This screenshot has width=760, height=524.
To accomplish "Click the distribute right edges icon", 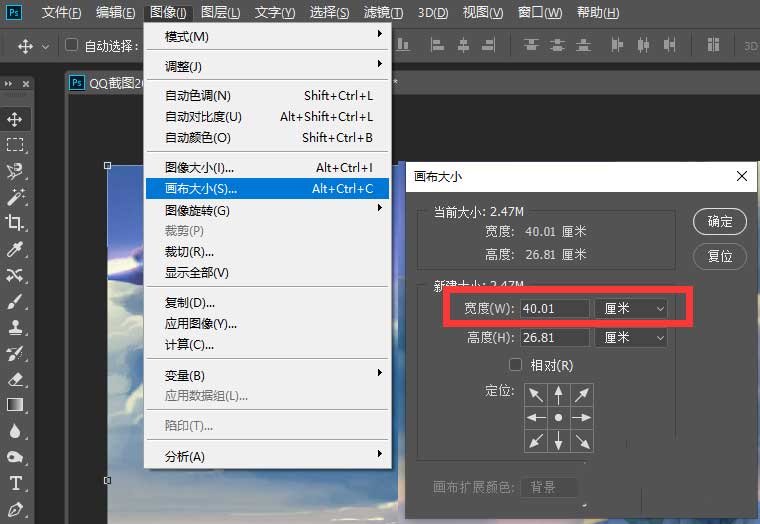I will tap(669, 45).
